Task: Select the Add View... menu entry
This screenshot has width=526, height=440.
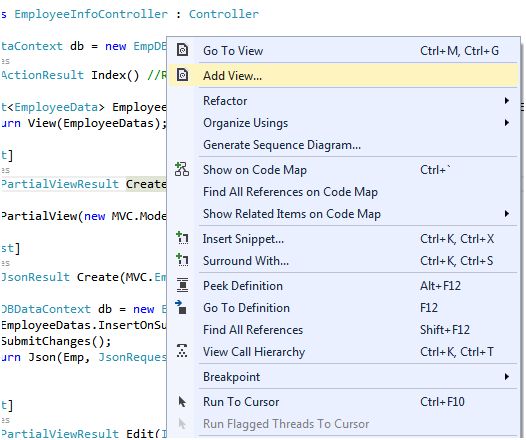Action: (343, 75)
